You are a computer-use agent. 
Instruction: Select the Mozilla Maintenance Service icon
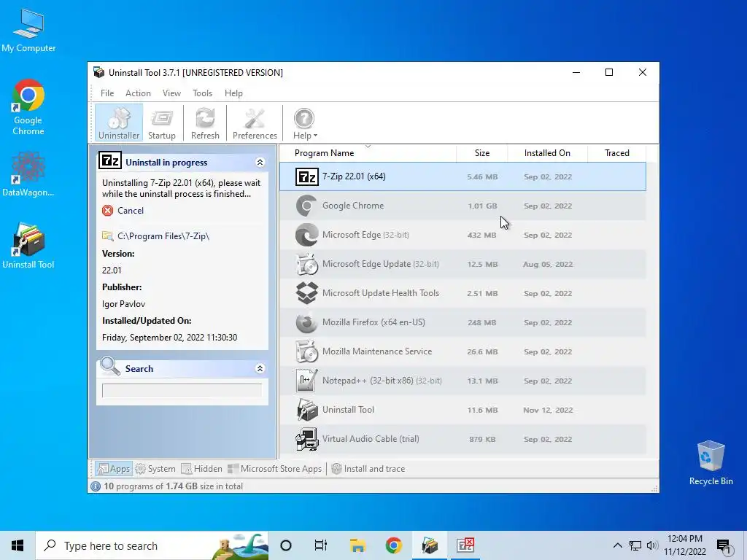pyautogui.click(x=307, y=351)
